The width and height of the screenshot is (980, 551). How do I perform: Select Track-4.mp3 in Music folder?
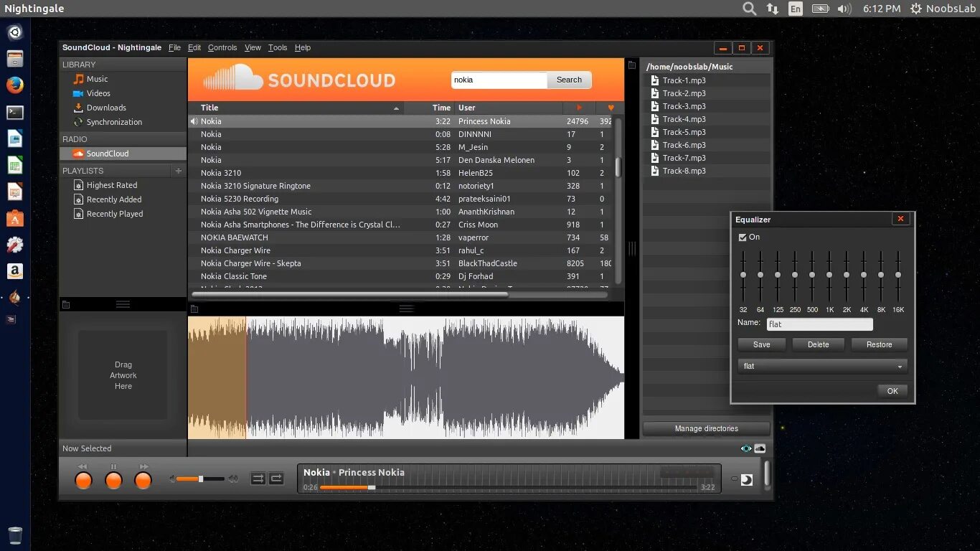pyautogui.click(x=684, y=119)
